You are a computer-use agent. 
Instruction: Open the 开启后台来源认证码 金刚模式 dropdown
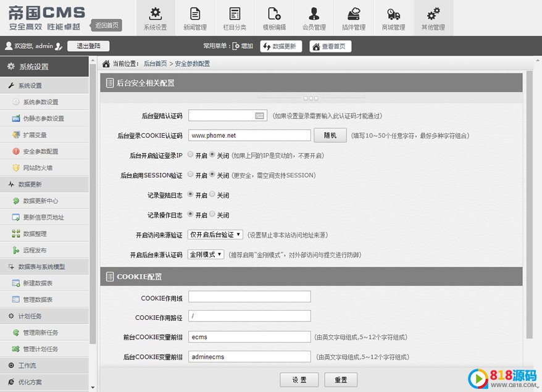(206, 255)
